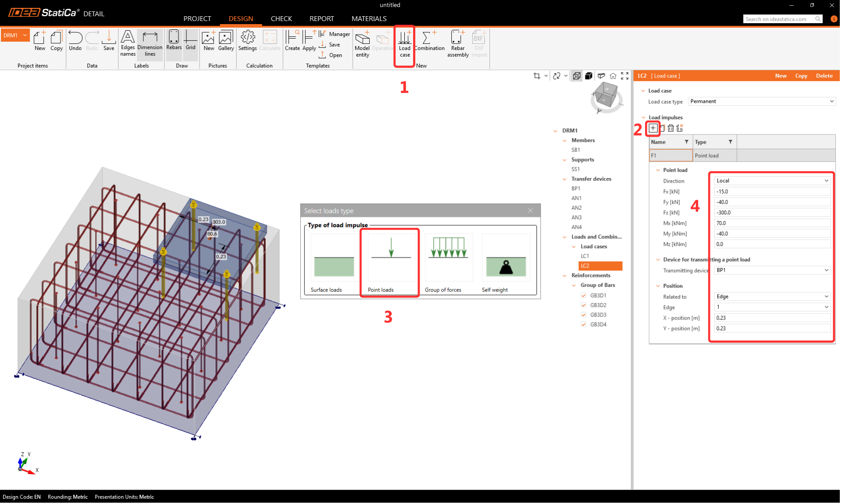Image resolution: width=842 pixels, height=504 pixels.
Task: Collapse the Transfer devices tree node
Action: tap(565, 179)
